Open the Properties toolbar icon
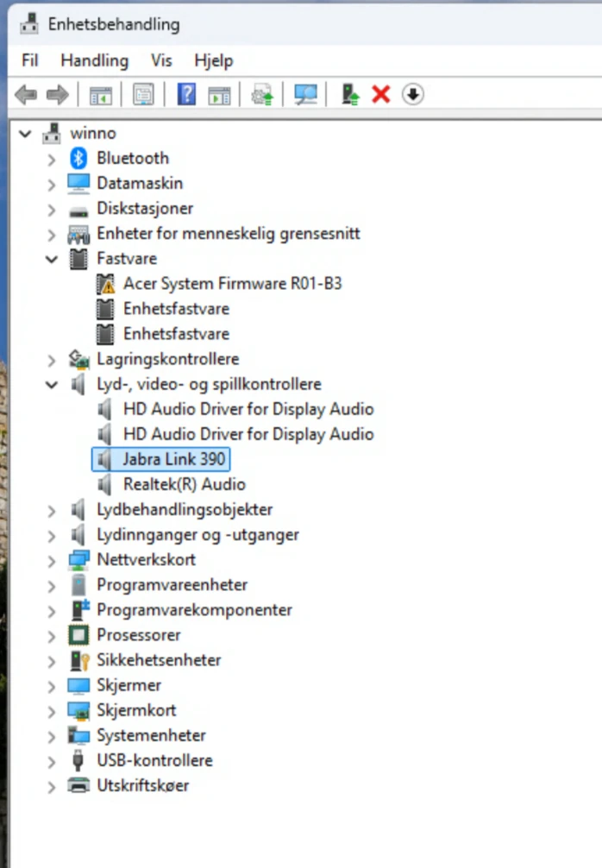Viewport: 602px width, 868px height. click(143, 95)
